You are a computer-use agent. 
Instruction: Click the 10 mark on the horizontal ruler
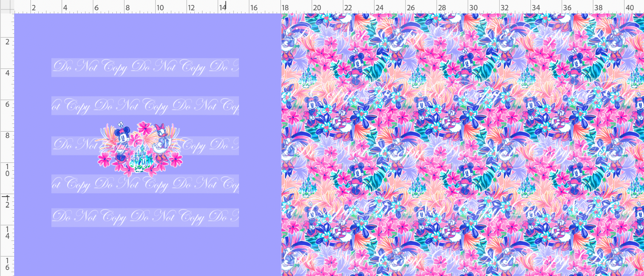(x=160, y=8)
